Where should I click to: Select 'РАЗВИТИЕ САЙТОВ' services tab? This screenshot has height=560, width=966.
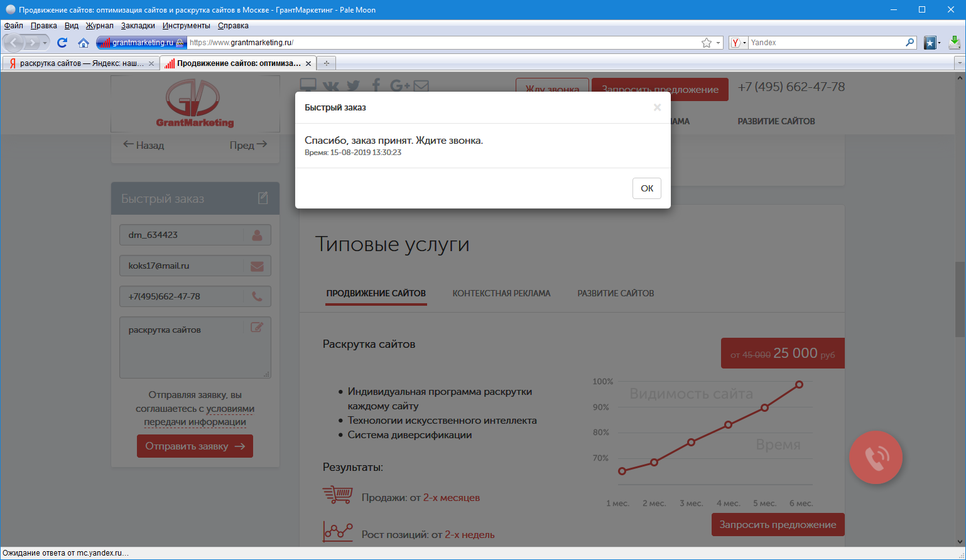[x=616, y=293]
